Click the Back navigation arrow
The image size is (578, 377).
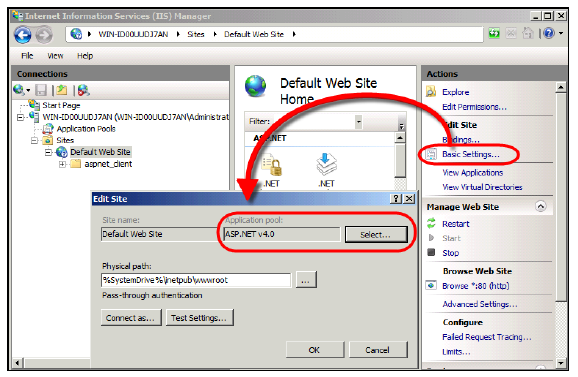pyautogui.click(x=23, y=35)
